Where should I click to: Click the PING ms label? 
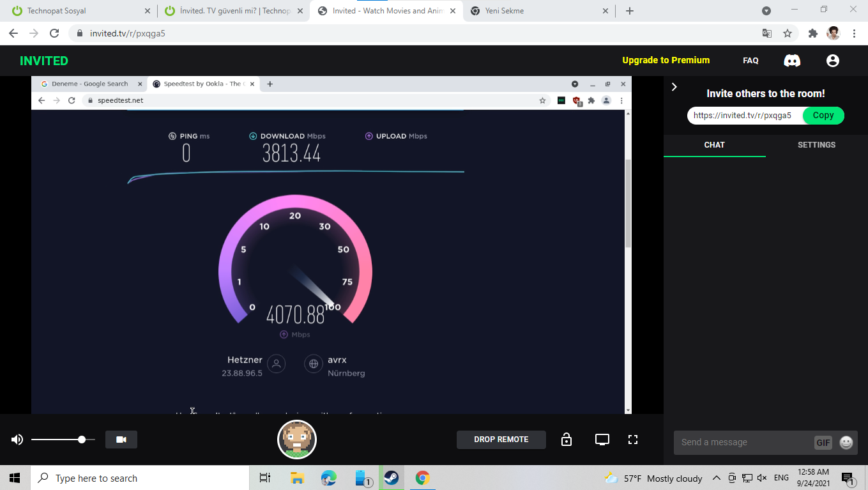pos(195,136)
